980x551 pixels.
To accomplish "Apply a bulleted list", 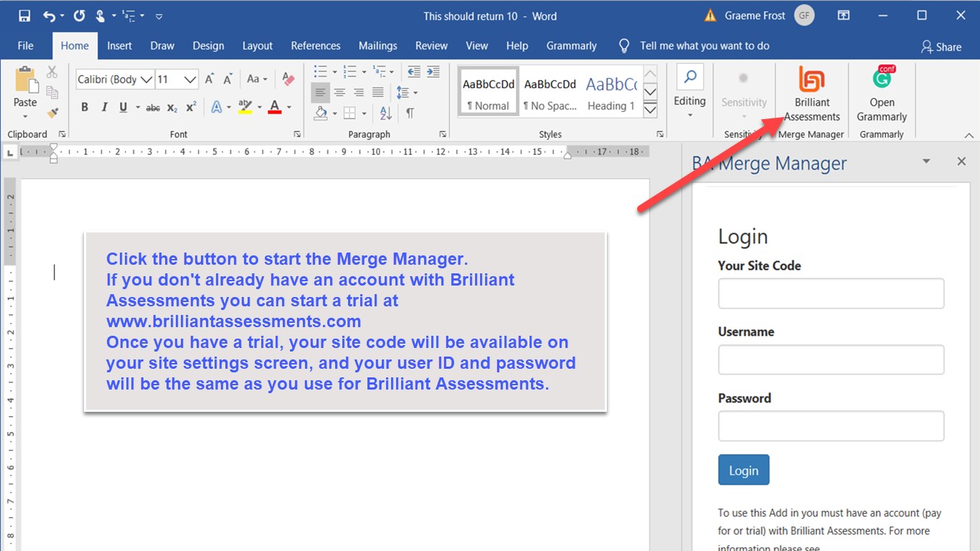I will pyautogui.click(x=320, y=72).
